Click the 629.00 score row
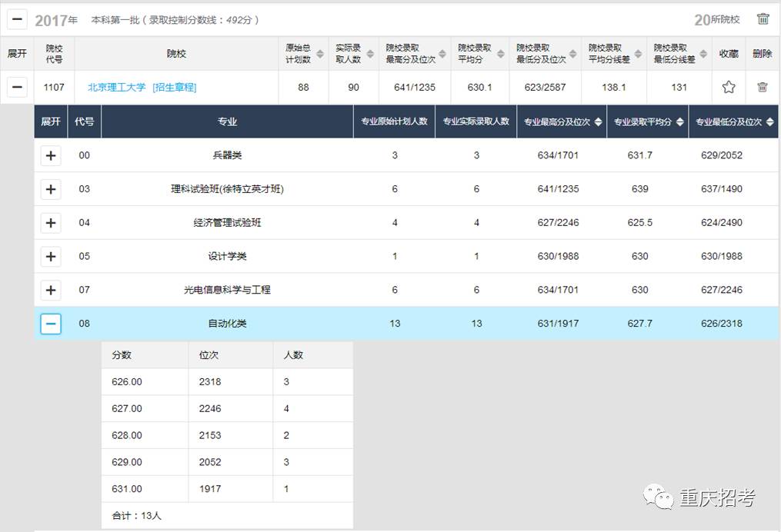Image resolution: width=781 pixels, height=532 pixels. coord(227,462)
